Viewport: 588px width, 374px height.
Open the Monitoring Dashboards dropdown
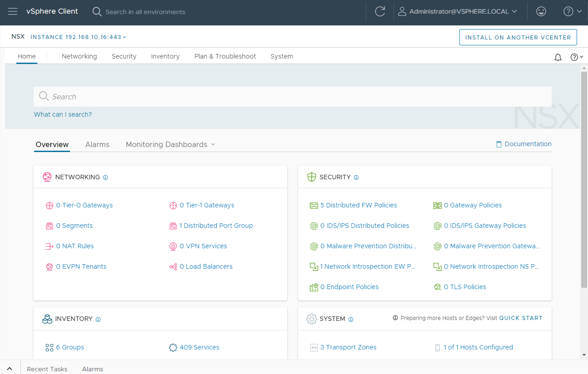(x=170, y=144)
